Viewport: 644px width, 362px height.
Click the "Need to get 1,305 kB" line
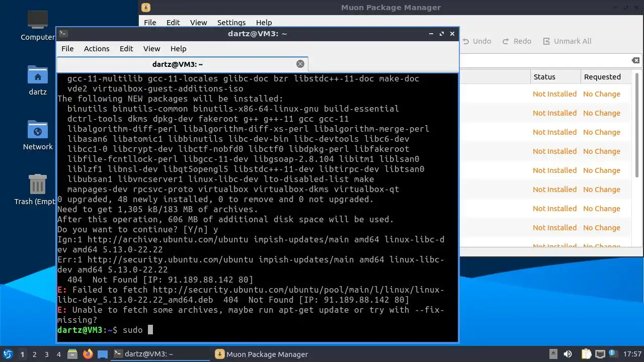[157, 209]
